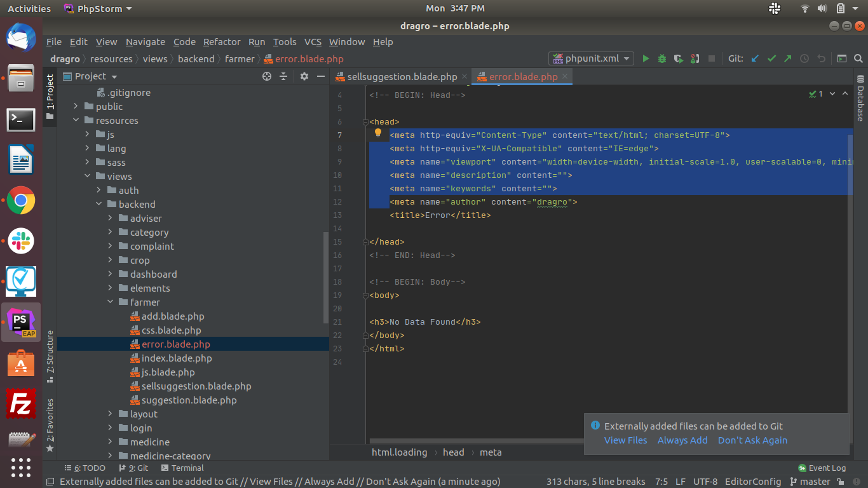Open Search Everywhere magnifier icon
The image size is (868, 488).
[x=858, y=58]
